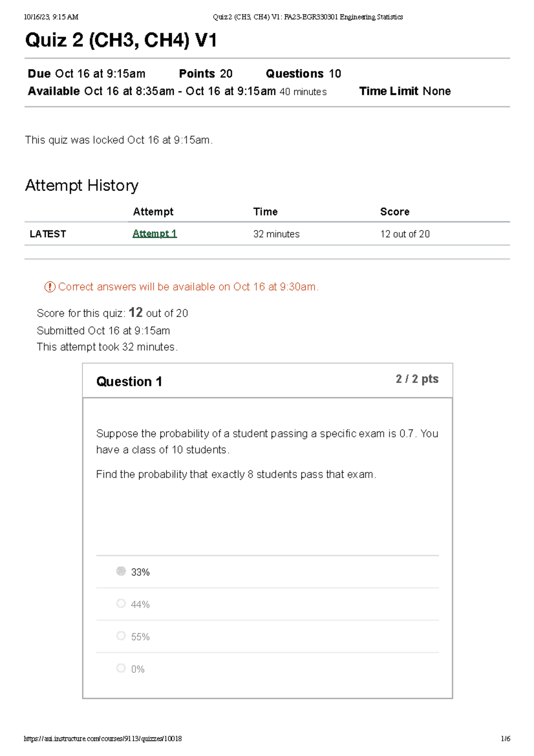Click the Attempt column header
This screenshot has height=756, width=534.
coord(154,211)
